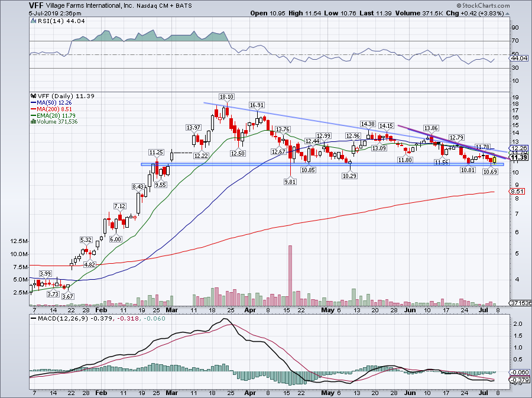532x398 pixels.
Task: Click the 14.38 high price label
Action: click(368, 124)
